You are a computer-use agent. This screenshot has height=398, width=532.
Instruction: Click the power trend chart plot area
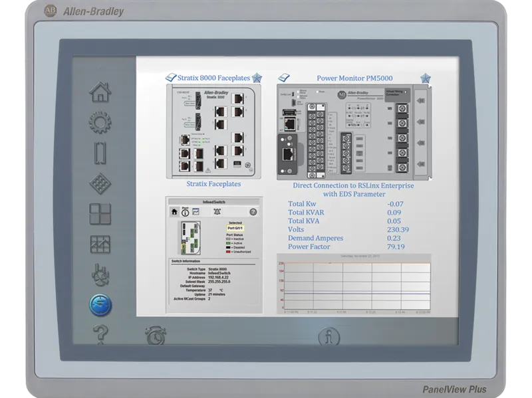(x=357, y=286)
